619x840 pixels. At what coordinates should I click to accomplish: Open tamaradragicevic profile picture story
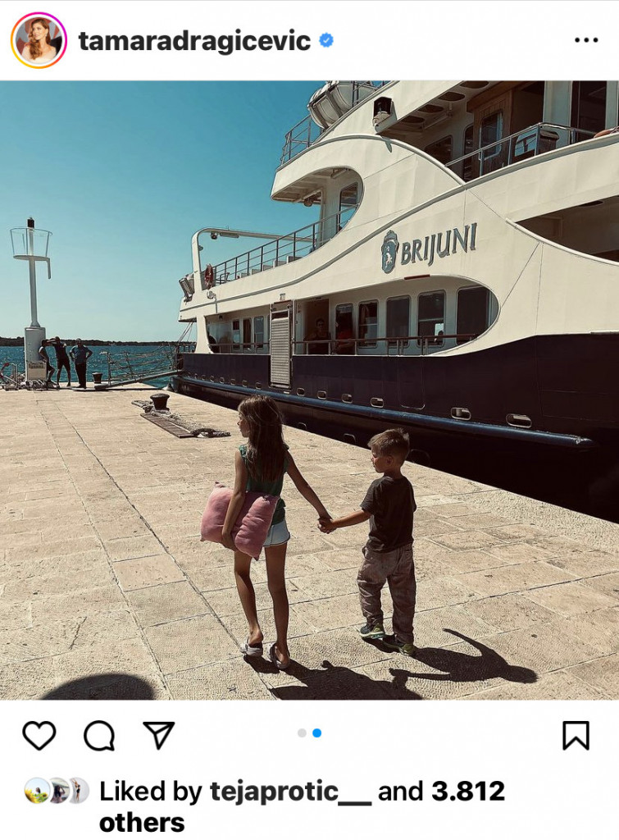(x=39, y=41)
